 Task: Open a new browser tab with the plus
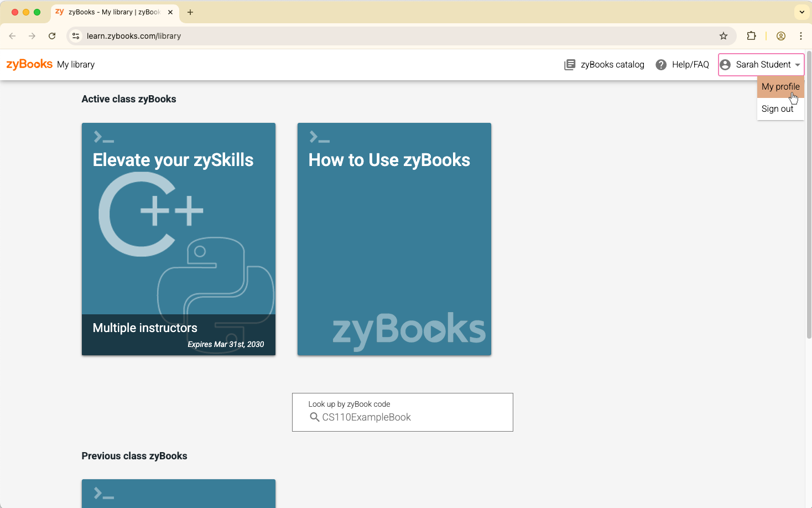190,12
